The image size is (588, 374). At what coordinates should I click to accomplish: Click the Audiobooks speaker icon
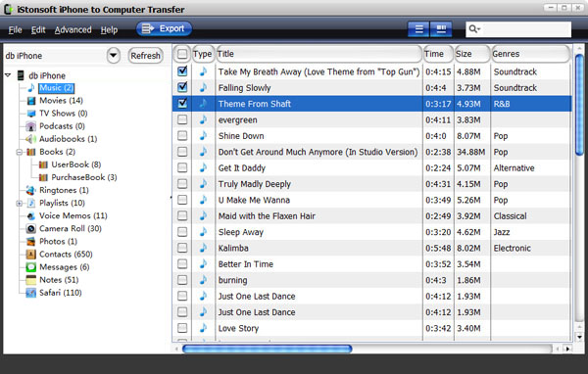pyautogui.click(x=30, y=139)
